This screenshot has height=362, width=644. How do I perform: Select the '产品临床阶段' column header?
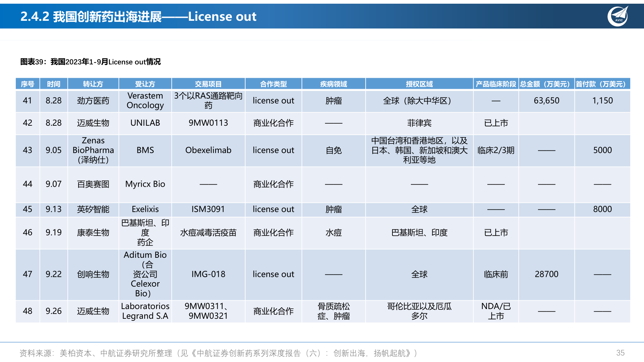coord(496,84)
